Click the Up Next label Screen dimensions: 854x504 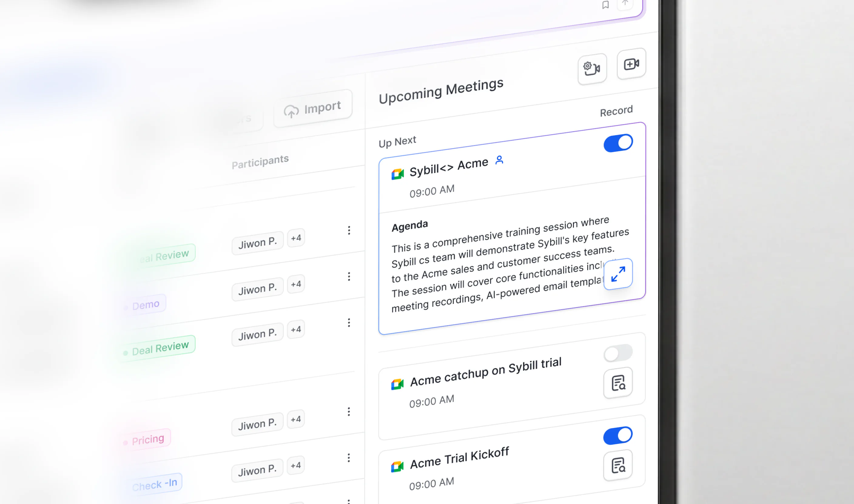click(397, 142)
